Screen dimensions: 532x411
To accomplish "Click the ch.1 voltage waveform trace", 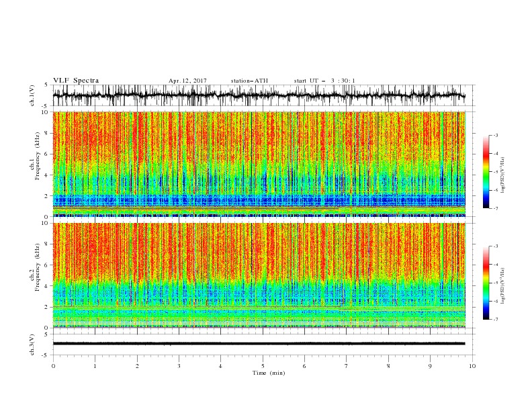I will 259,95.
